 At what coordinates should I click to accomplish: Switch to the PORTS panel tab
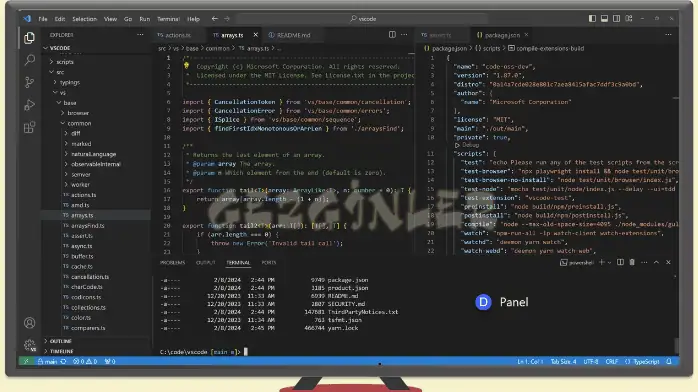[268, 263]
